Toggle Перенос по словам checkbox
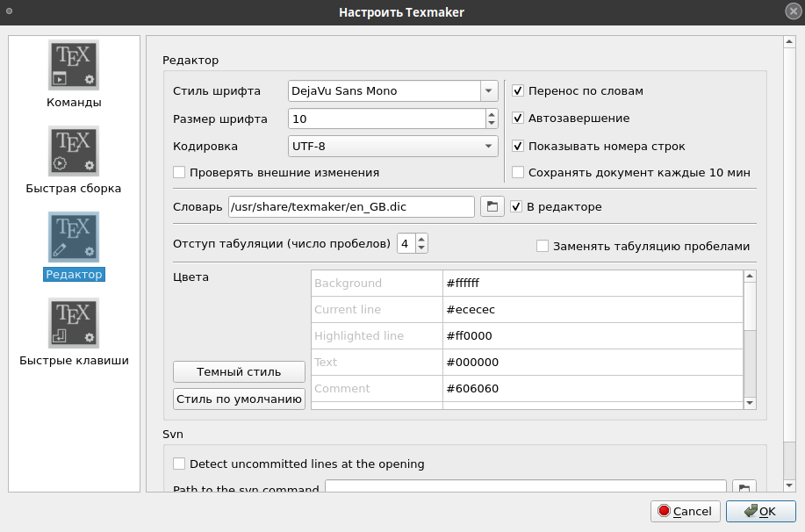This screenshot has height=532, width=805. (x=518, y=91)
